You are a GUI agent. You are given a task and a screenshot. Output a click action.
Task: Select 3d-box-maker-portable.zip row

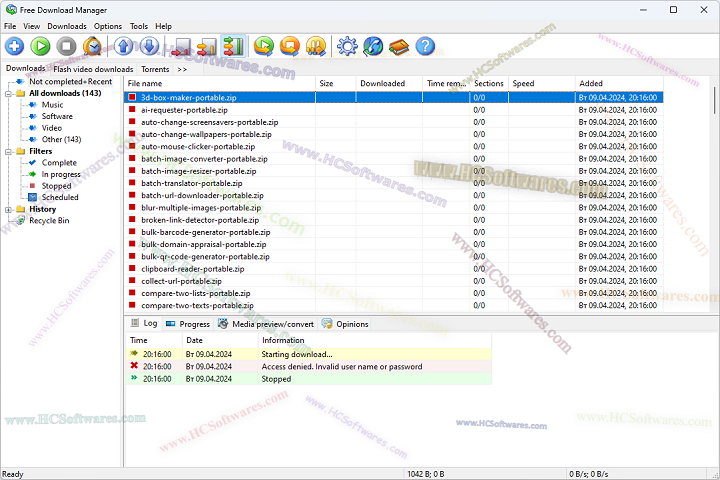[394, 97]
